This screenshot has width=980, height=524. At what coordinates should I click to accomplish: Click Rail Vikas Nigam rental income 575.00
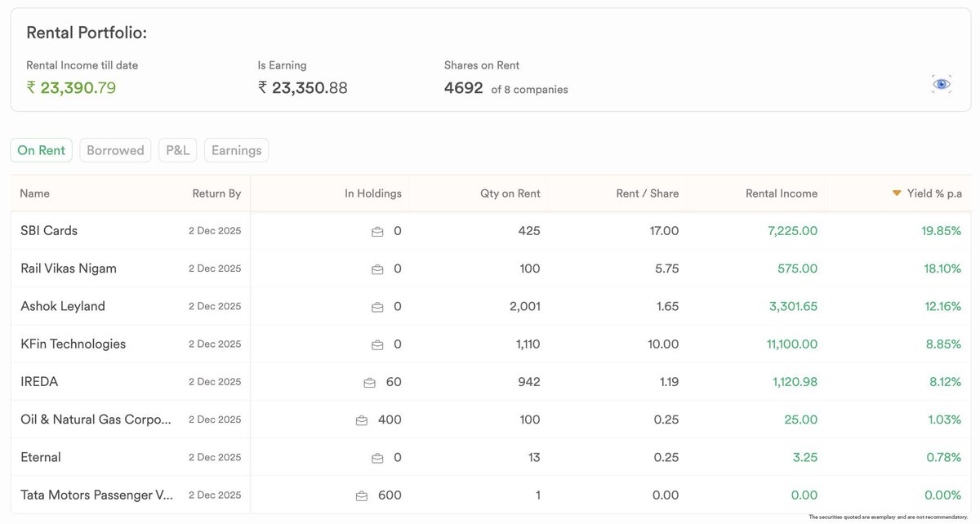click(x=798, y=269)
